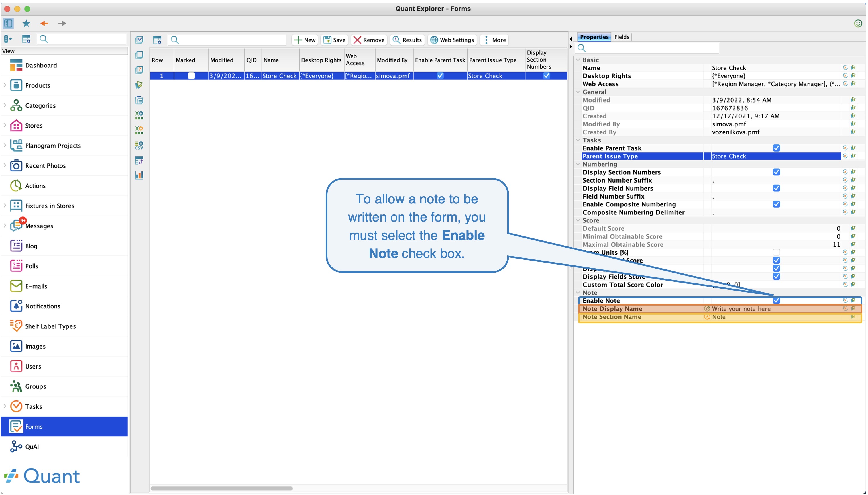Open the Recent Photos camera icon

click(16, 165)
